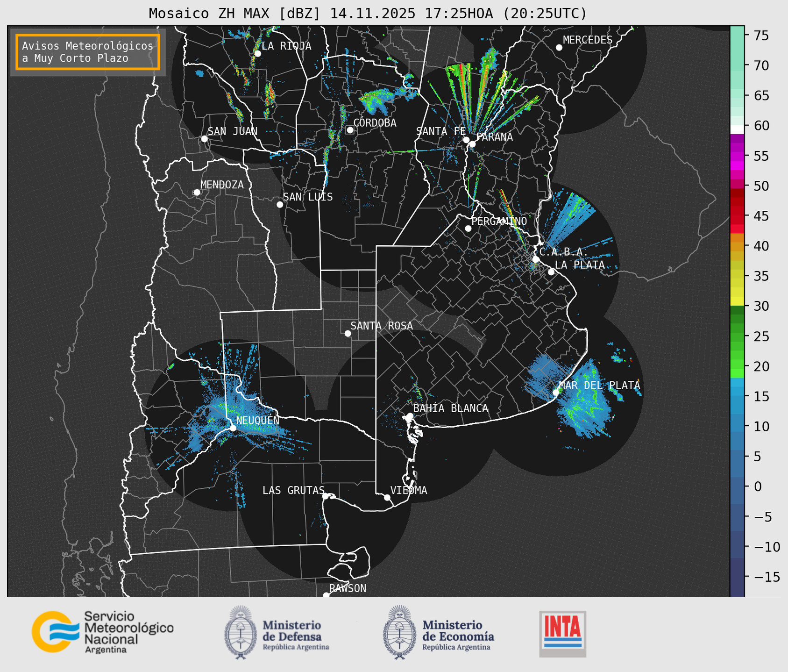This screenshot has width=788, height=672.
Task: Click the Santa Fe marker dot
Action: (x=466, y=140)
